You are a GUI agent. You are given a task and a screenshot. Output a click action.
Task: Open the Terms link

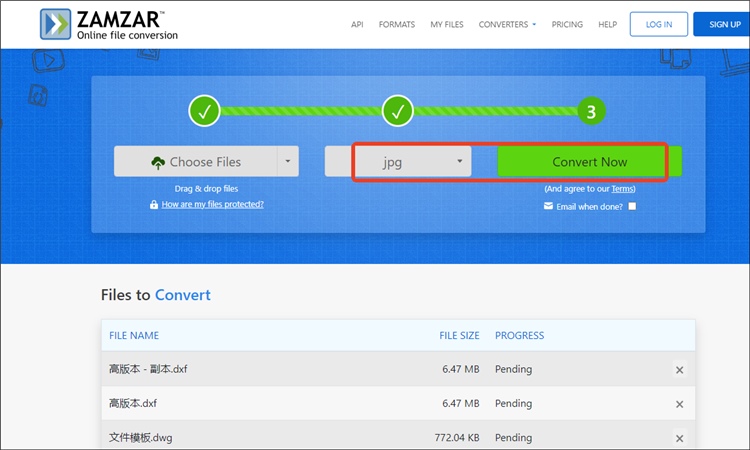pos(623,188)
